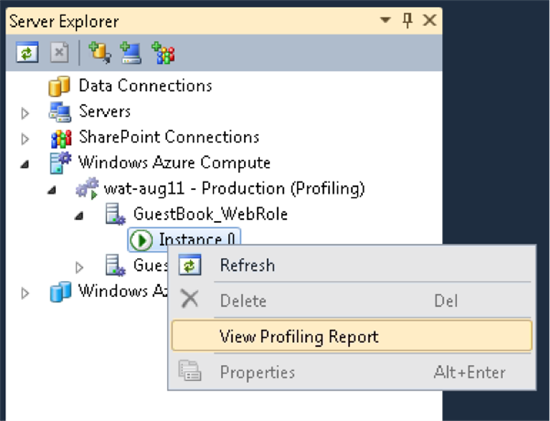
Task: Select SharePoint Connections in the tree
Action: [x=169, y=137]
